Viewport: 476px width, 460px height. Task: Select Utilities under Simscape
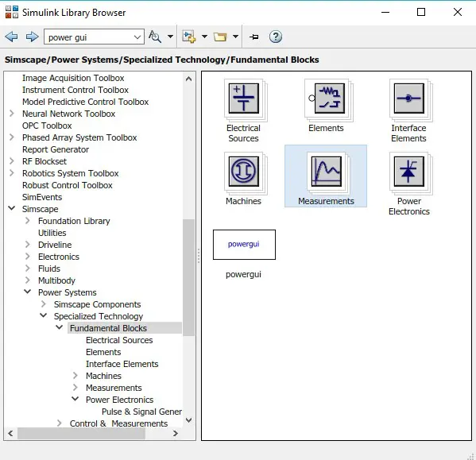[52, 233]
